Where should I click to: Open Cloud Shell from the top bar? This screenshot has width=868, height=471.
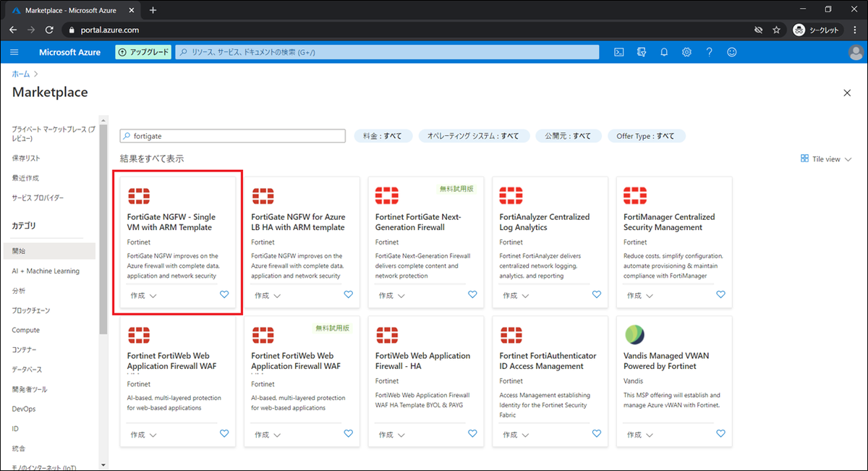(x=619, y=52)
